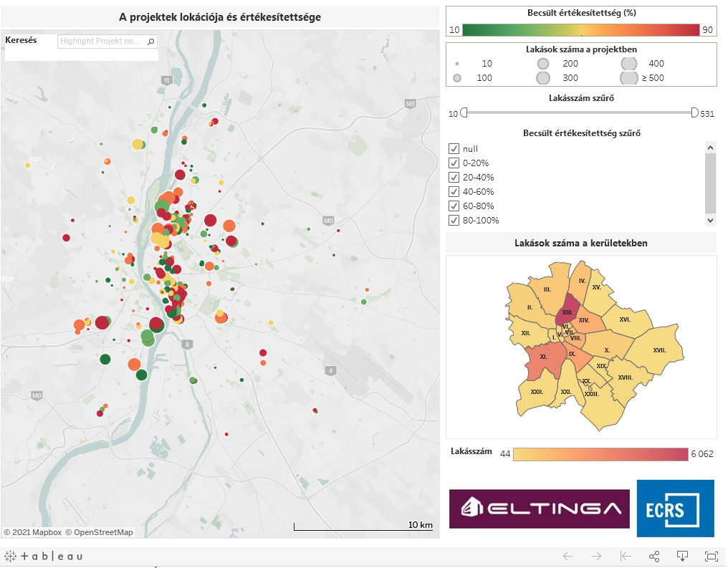Toggle the 40-60% checkbox
This screenshot has width=728, height=568.
click(x=454, y=191)
